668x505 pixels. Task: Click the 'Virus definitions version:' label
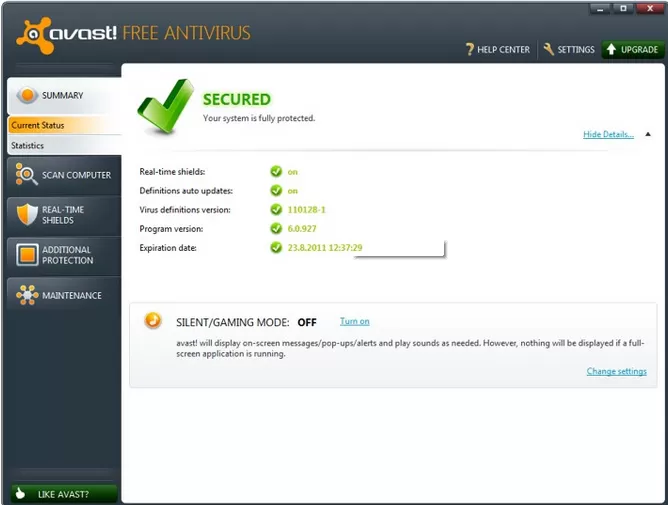185,210
